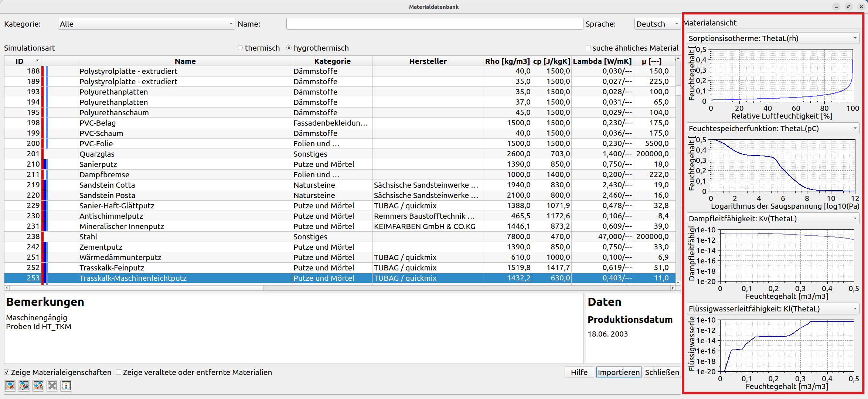Open the Feuchtespeicherfunktion ThetaL(pC) dropdown
Screen dimensions: 868x399
[773, 129]
